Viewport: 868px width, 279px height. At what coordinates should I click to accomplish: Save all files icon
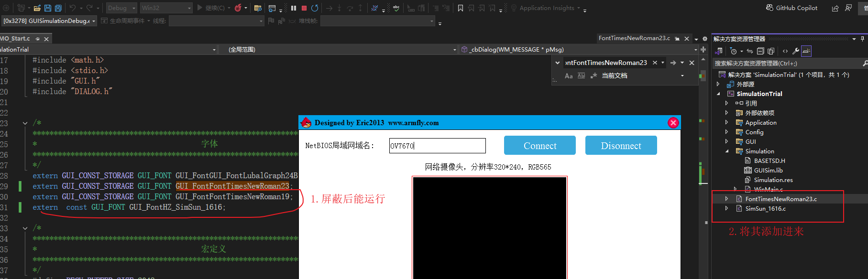pyautogui.click(x=58, y=8)
